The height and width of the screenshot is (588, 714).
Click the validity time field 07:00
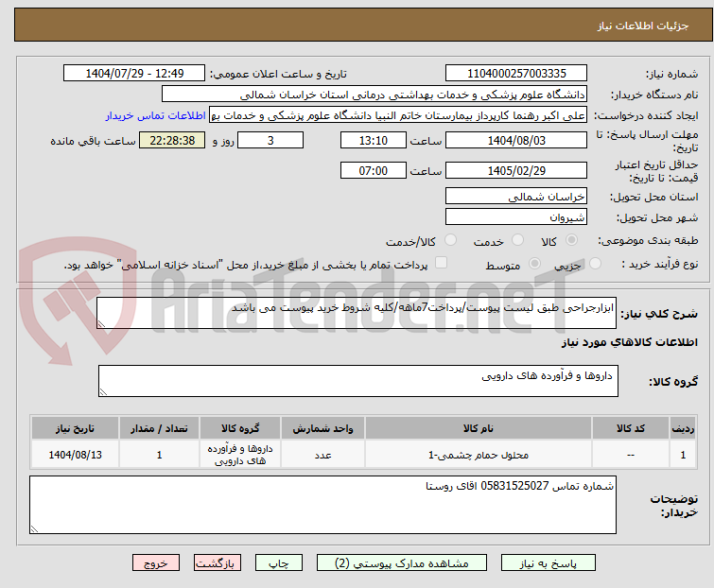point(374,171)
